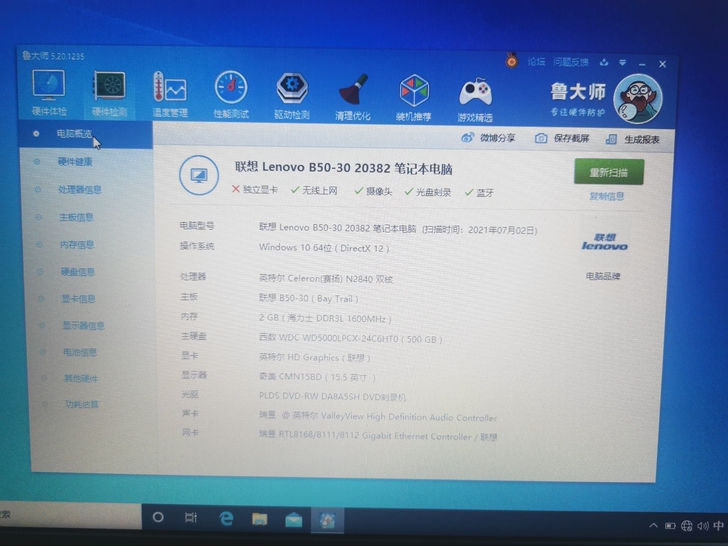Viewport: 728px width, 546px height.
Task: Select 硬件健康 in the sidebar
Action: pyautogui.click(x=75, y=162)
